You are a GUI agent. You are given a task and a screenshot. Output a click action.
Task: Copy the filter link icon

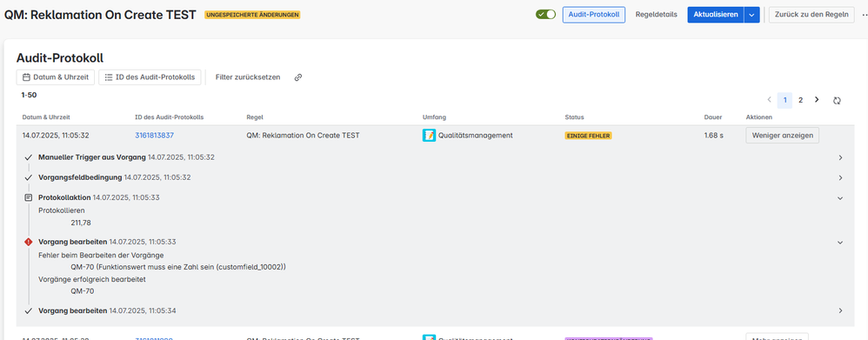[x=297, y=77]
